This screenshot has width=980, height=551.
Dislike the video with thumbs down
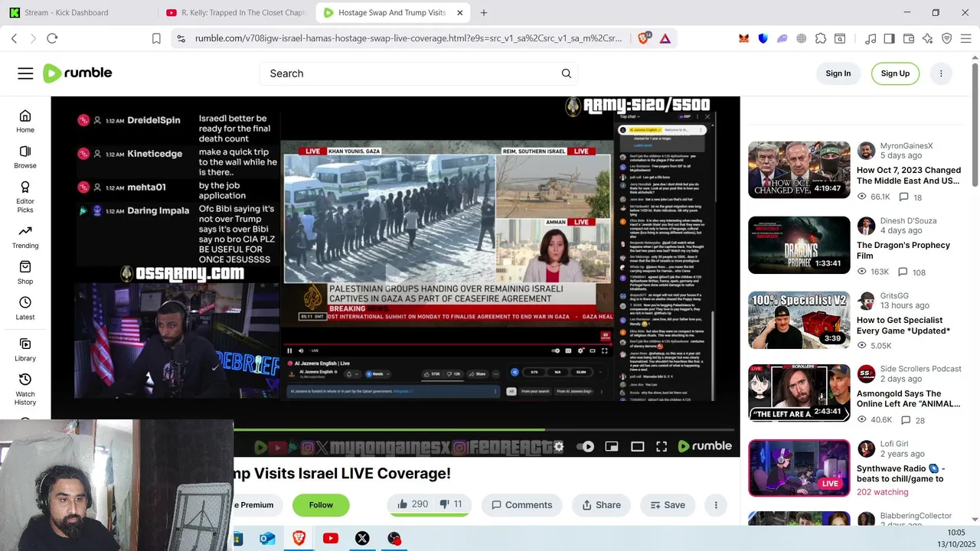[451, 504]
